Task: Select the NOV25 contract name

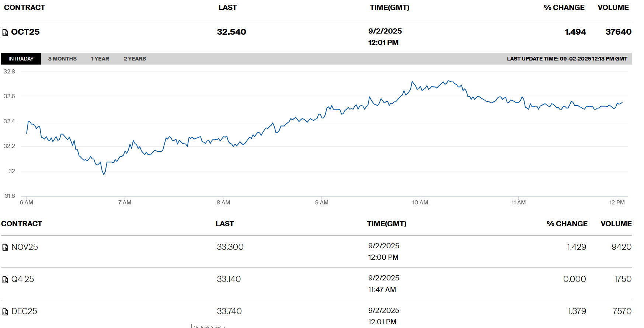Action: [x=25, y=247]
